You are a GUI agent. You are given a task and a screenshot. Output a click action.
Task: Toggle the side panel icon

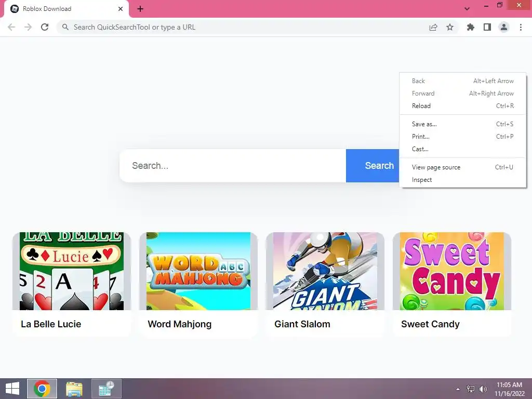point(487,27)
